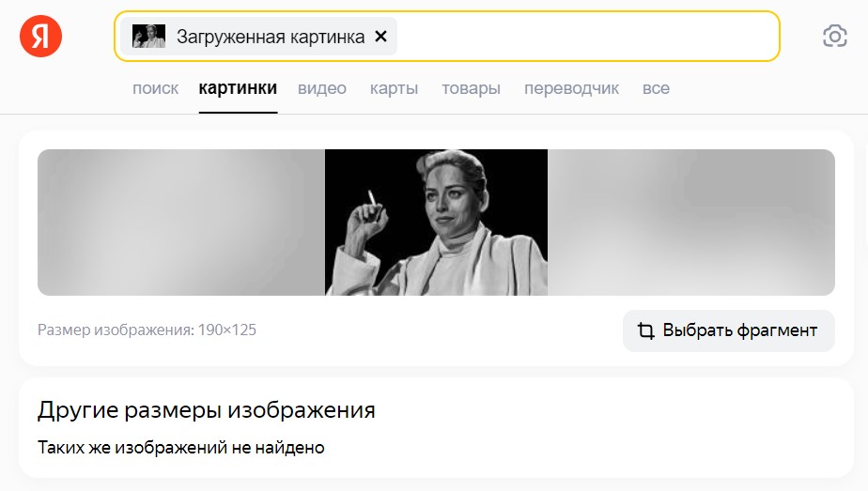Go to the карты tab
This screenshot has height=491, width=868.
click(395, 88)
